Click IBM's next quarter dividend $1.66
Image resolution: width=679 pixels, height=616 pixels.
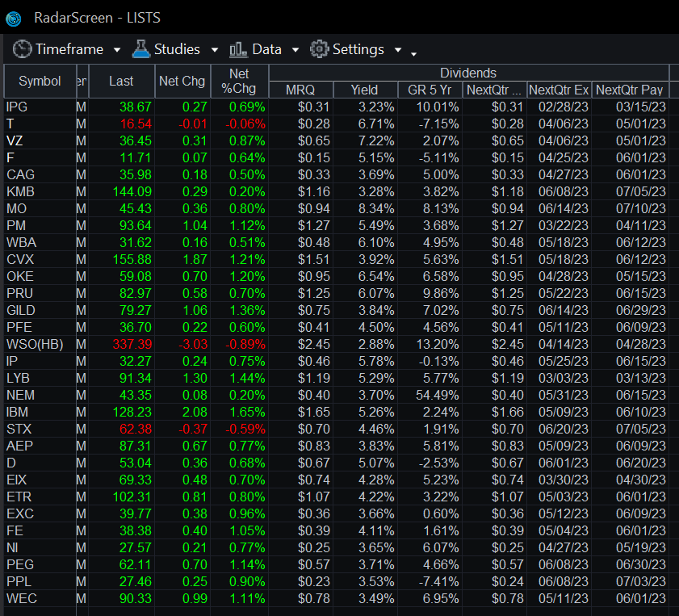coord(508,412)
